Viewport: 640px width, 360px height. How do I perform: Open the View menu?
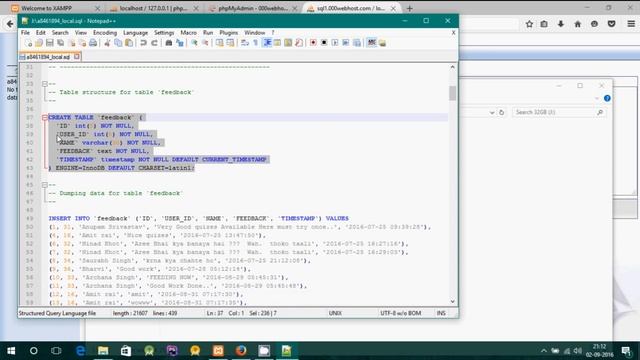[x=80, y=33]
